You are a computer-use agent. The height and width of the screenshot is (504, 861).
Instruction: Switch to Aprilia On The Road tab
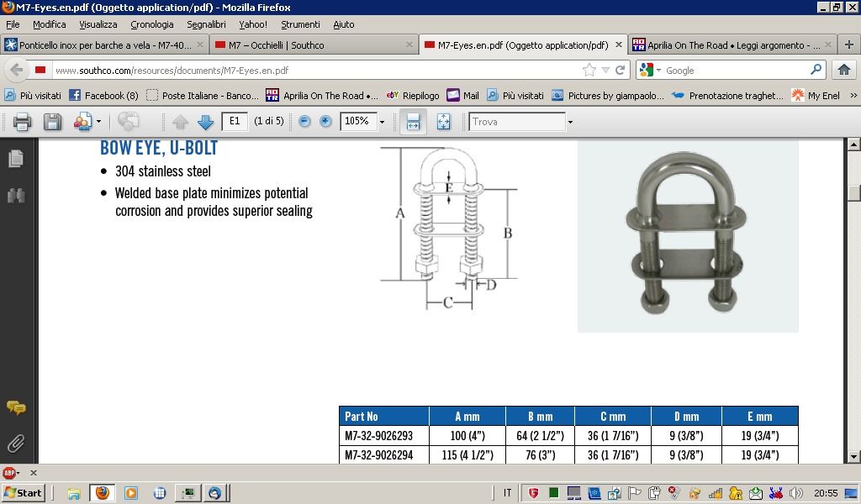tap(732, 45)
